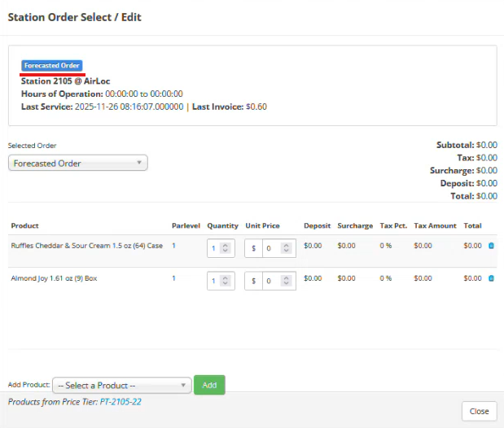The width and height of the screenshot is (504, 428).
Task: Click the Almond Joy unit price dollar sign
Action: coord(253,281)
